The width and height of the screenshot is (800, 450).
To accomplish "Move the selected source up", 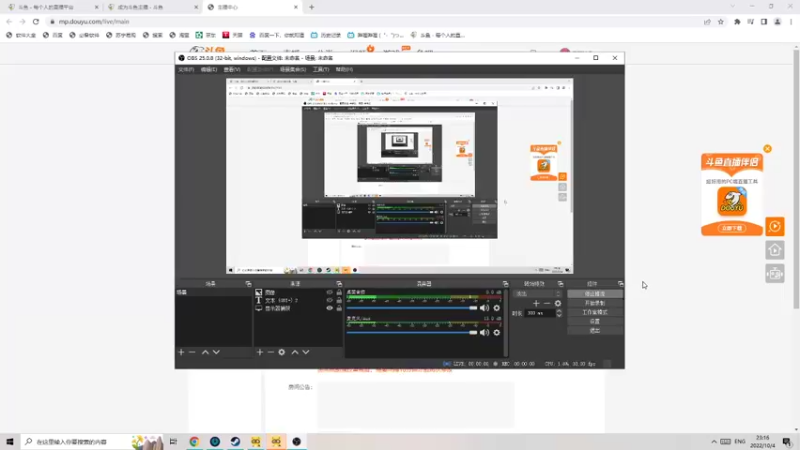I will pos(295,352).
